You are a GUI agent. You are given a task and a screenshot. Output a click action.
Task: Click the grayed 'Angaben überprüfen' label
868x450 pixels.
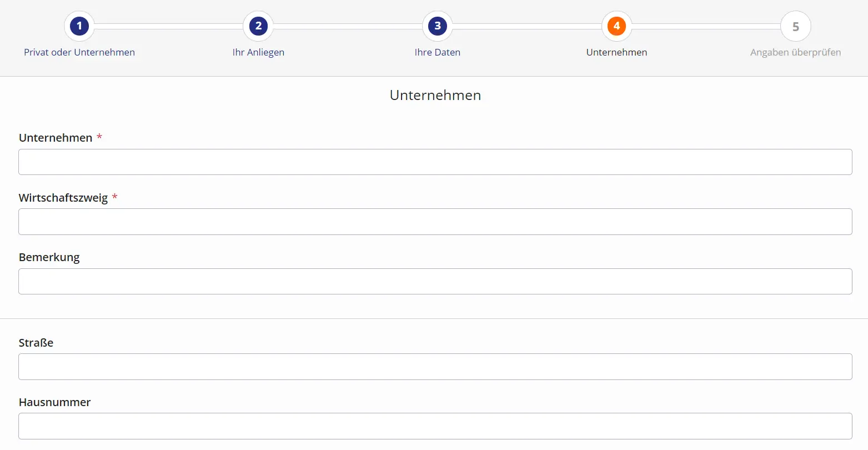tap(795, 52)
